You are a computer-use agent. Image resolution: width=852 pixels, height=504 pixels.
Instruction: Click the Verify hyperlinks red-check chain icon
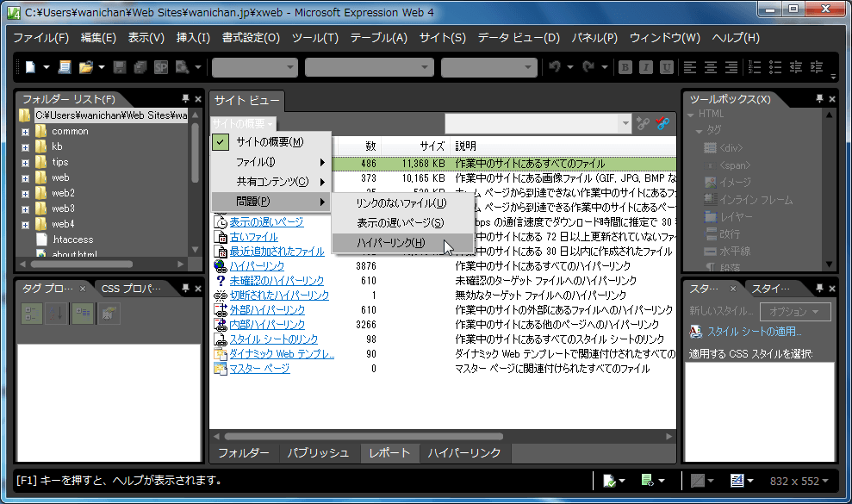(x=662, y=123)
